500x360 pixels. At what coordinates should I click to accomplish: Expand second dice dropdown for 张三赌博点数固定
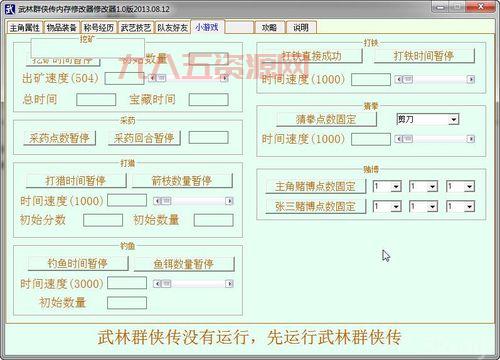[433, 207]
